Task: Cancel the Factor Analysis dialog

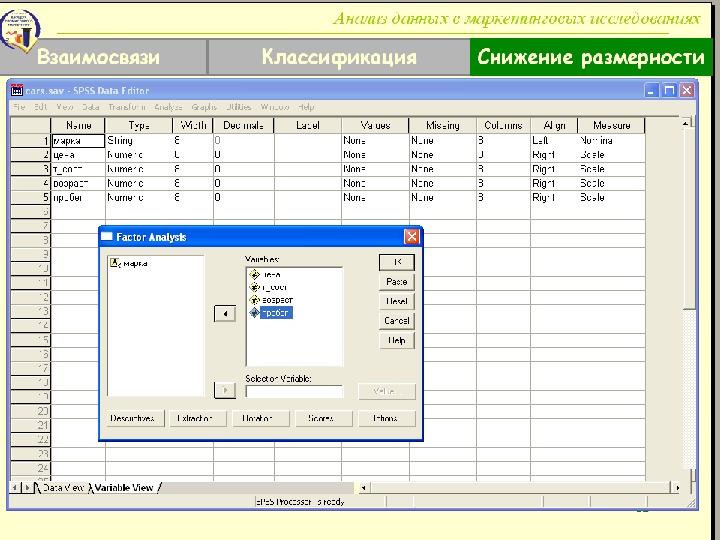Action: coord(397,321)
